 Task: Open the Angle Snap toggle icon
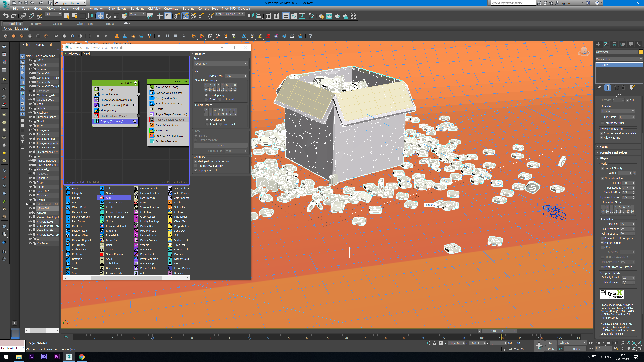coord(185,16)
